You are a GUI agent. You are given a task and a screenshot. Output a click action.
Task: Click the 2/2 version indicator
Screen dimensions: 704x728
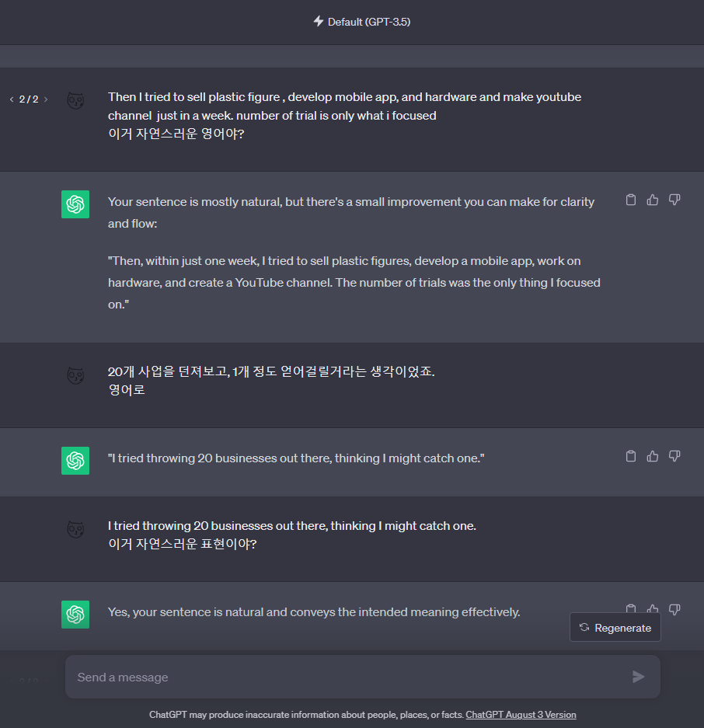click(28, 99)
